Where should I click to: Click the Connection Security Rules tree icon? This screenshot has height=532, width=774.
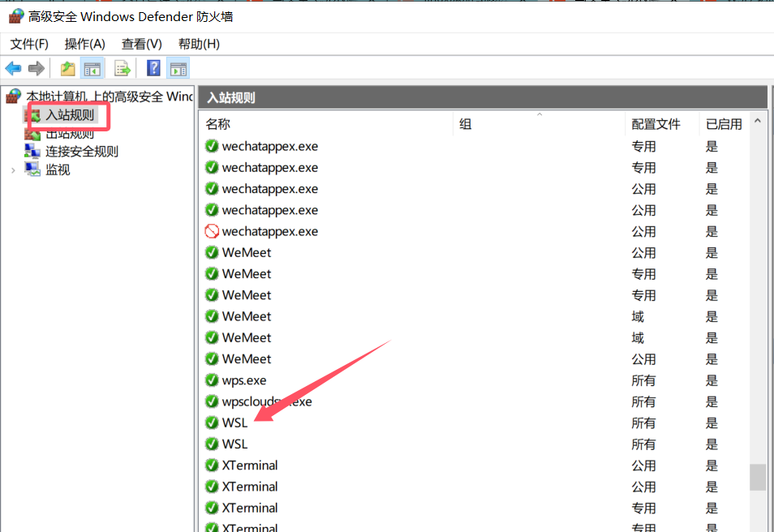[x=32, y=151]
